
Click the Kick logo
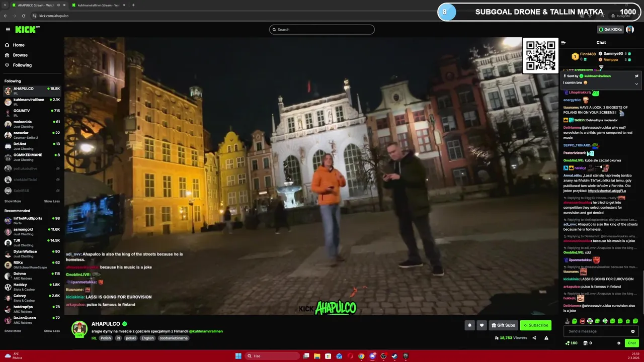pos(27,30)
